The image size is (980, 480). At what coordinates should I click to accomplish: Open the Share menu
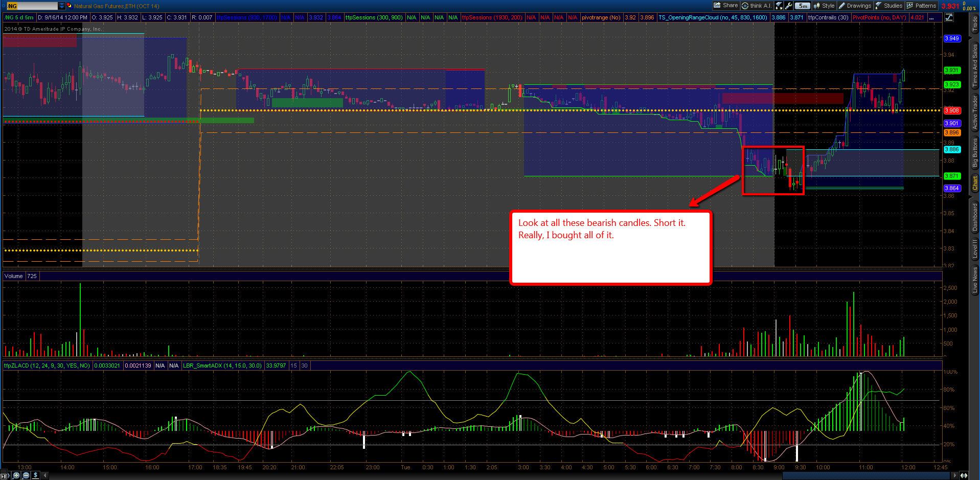726,6
